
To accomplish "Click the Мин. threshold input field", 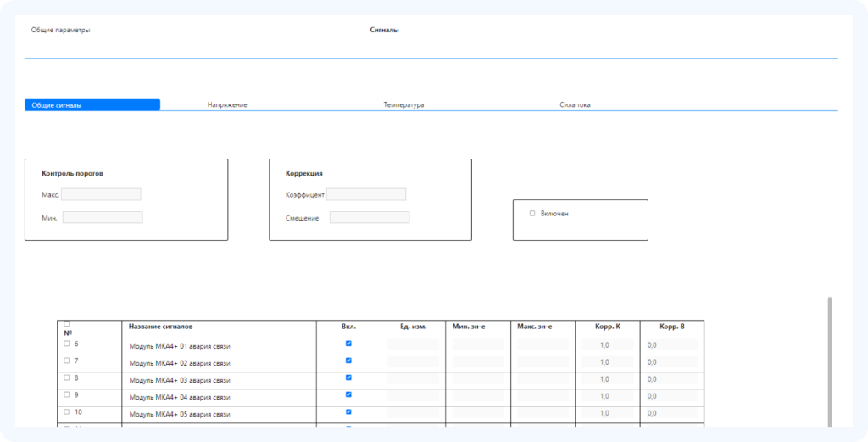I will tap(103, 217).
